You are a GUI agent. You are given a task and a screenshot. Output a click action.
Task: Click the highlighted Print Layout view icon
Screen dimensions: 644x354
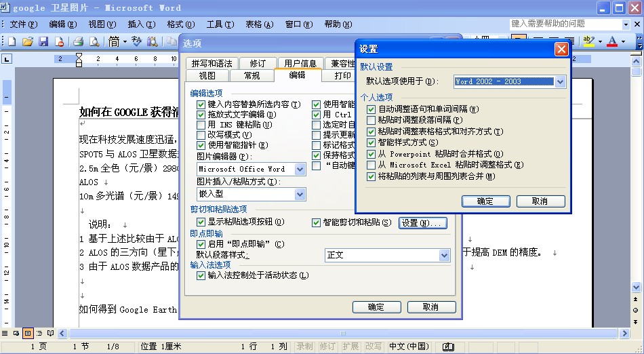click(x=28, y=333)
